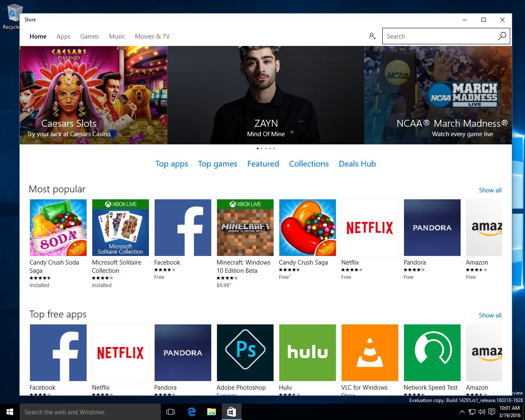The height and width of the screenshot is (420, 525).
Task: Open the Candy Crush Soda Saga app tile
Action: click(x=58, y=228)
